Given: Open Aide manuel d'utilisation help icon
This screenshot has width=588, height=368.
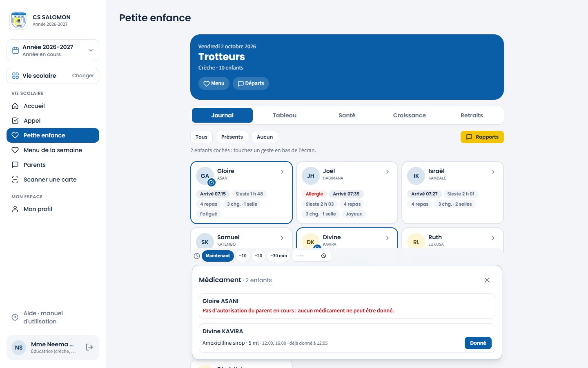Looking at the screenshot, I should [15, 317].
